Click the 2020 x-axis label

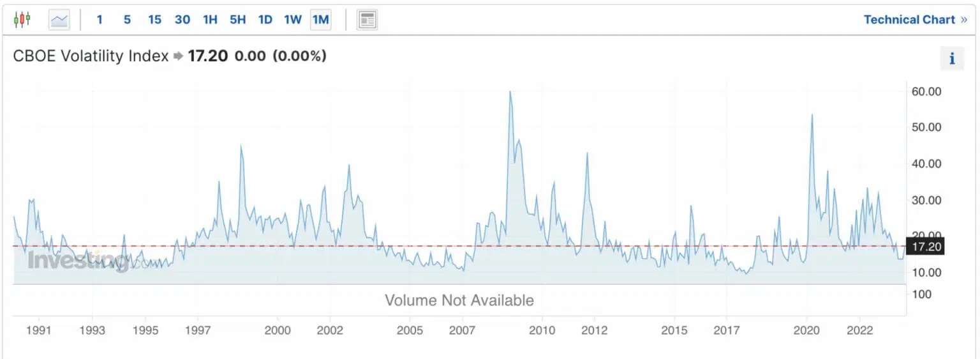pyautogui.click(x=806, y=330)
